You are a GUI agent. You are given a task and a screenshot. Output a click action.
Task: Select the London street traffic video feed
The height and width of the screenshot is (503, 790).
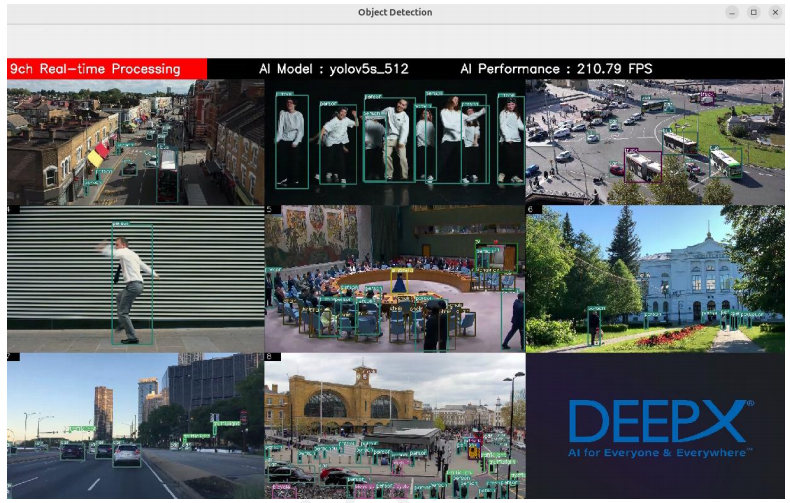click(x=135, y=142)
